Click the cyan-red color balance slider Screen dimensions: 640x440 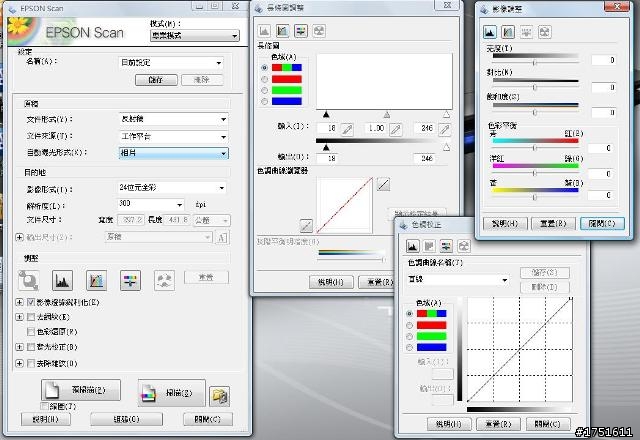[x=536, y=147]
